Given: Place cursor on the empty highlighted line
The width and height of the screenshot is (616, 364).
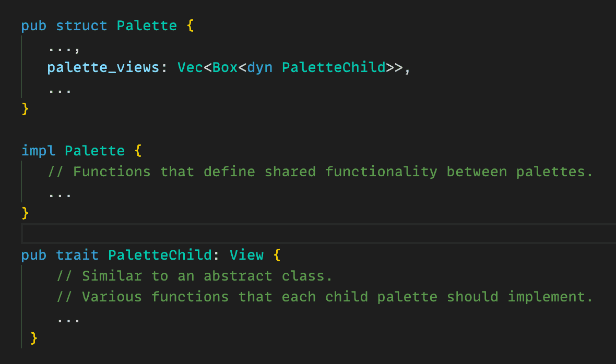Looking at the screenshot, I should point(313,234).
